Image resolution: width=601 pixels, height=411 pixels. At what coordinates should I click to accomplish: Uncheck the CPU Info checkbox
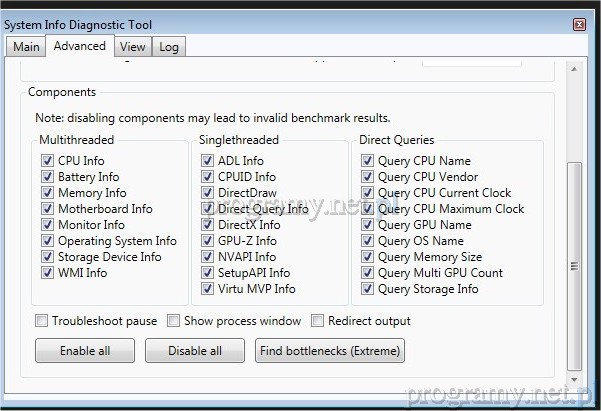(48, 161)
